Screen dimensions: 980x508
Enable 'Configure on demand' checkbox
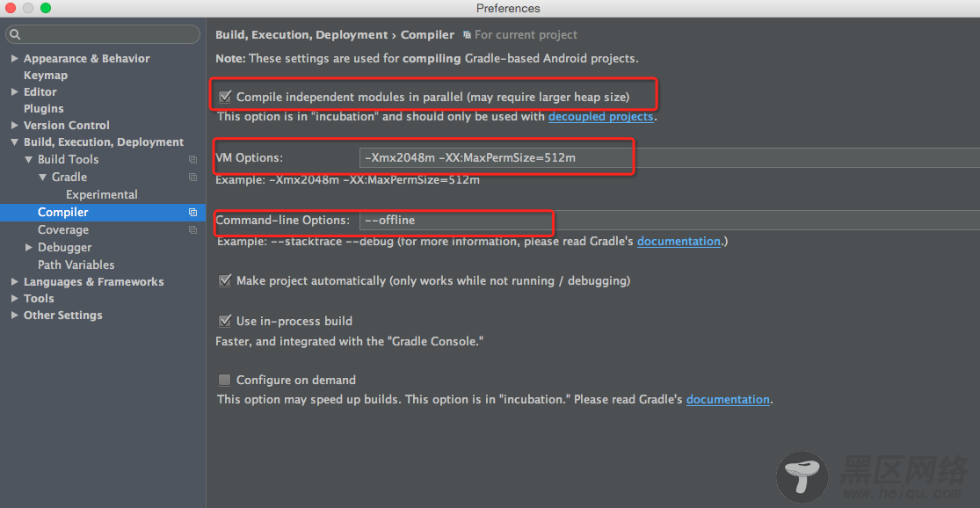click(x=224, y=380)
